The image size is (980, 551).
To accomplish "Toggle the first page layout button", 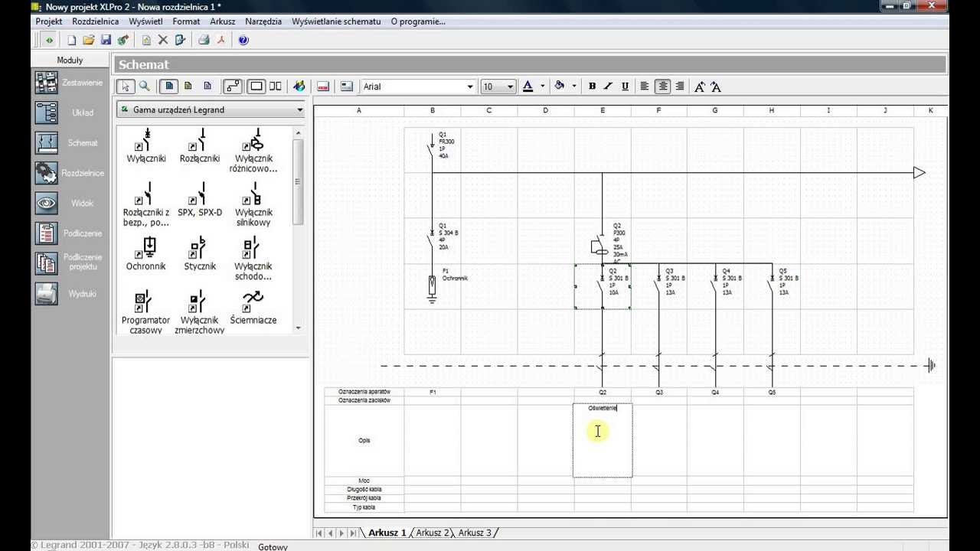I will (x=170, y=86).
